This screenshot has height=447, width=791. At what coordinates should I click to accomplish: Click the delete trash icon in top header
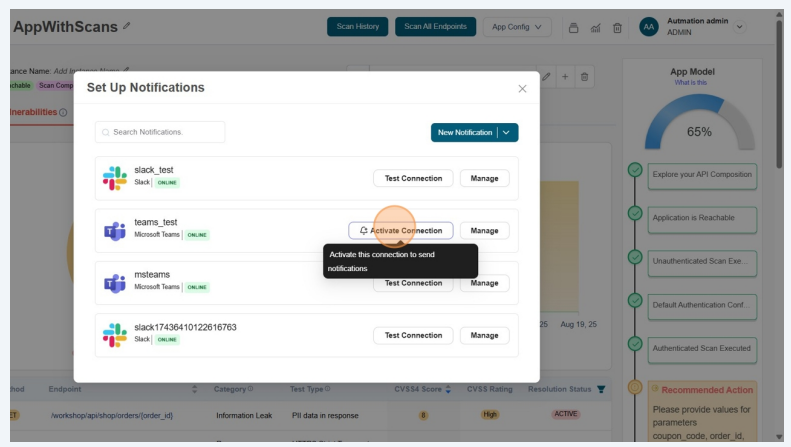click(x=617, y=27)
